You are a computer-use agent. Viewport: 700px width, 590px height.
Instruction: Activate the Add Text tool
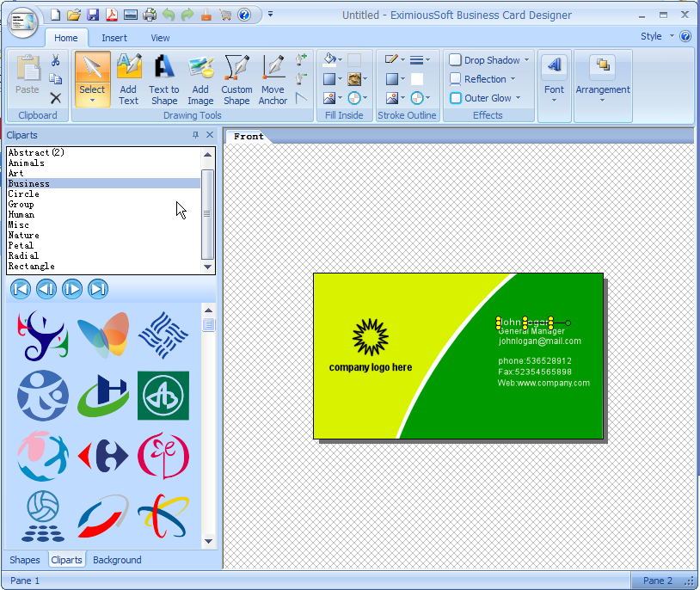129,79
